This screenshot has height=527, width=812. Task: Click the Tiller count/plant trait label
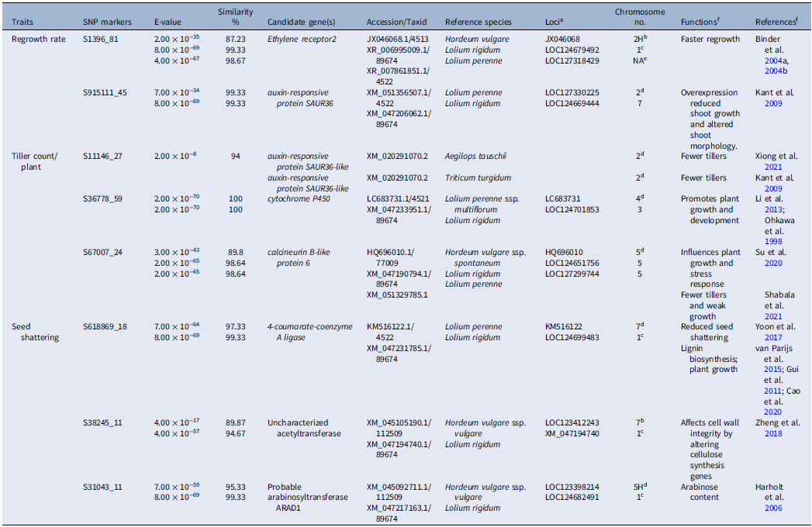pyautogui.click(x=35, y=161)
